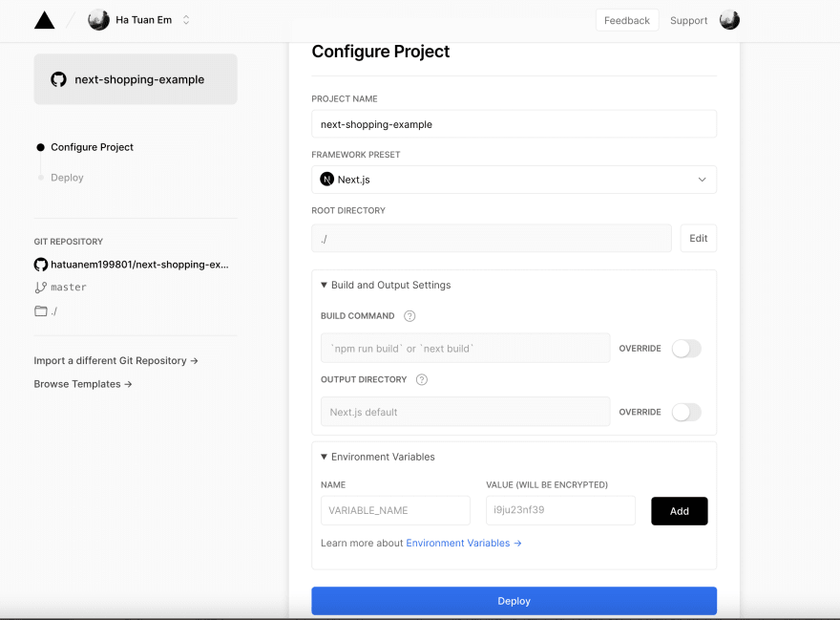This screenshot has height=620, width=840.
Task: Click the Output Directory input field
Action: [x=465, y=412]
